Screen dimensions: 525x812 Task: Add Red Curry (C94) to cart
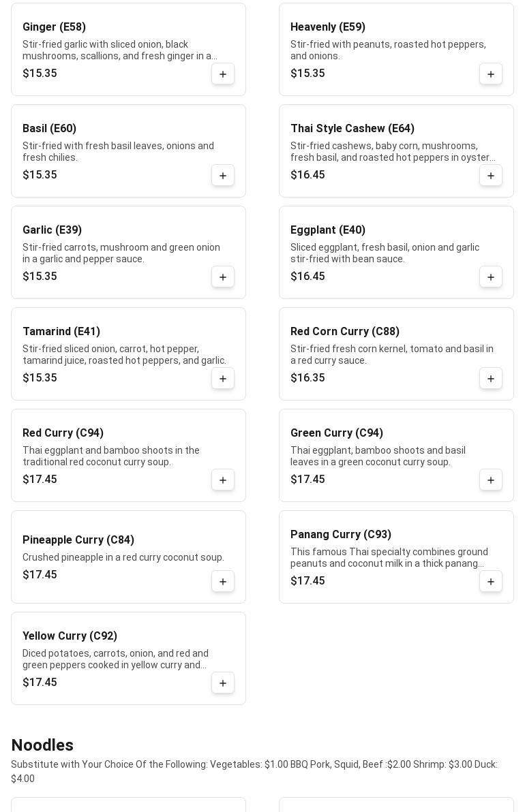pyautogui.click(x=223, y=480)
